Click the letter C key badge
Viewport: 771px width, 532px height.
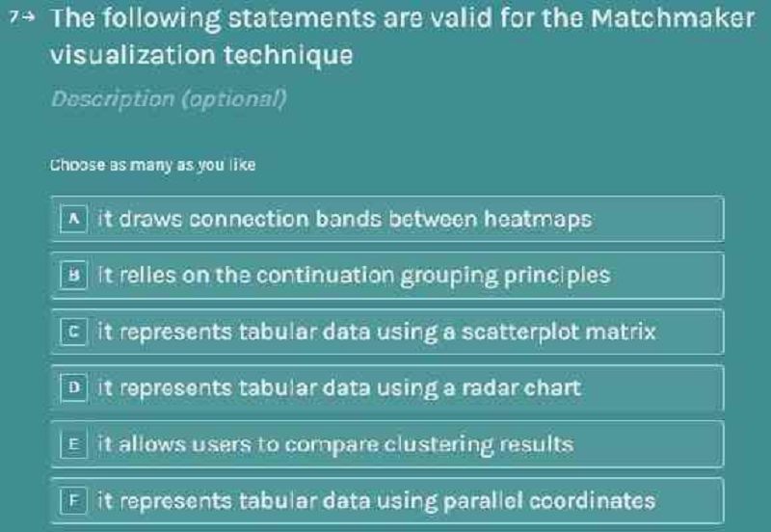point(74,332)
